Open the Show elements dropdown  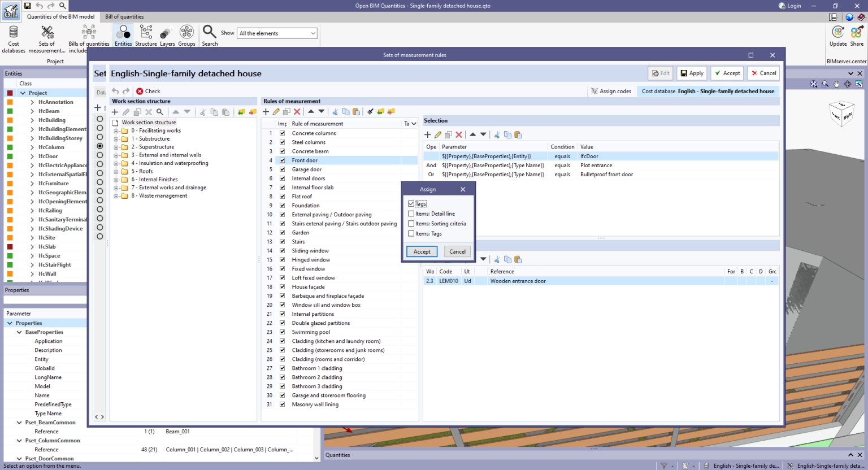click(x=277, y=33)
